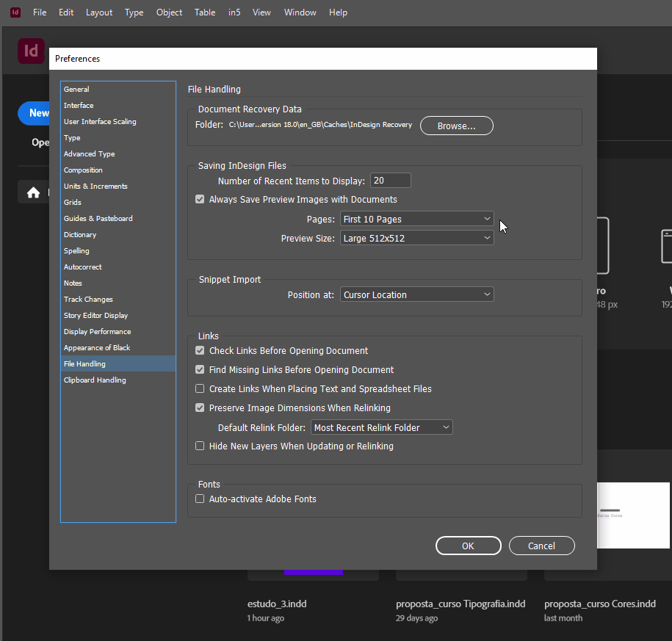
Task: Click the large InDesign logo in the home screen
Action: 31,51
